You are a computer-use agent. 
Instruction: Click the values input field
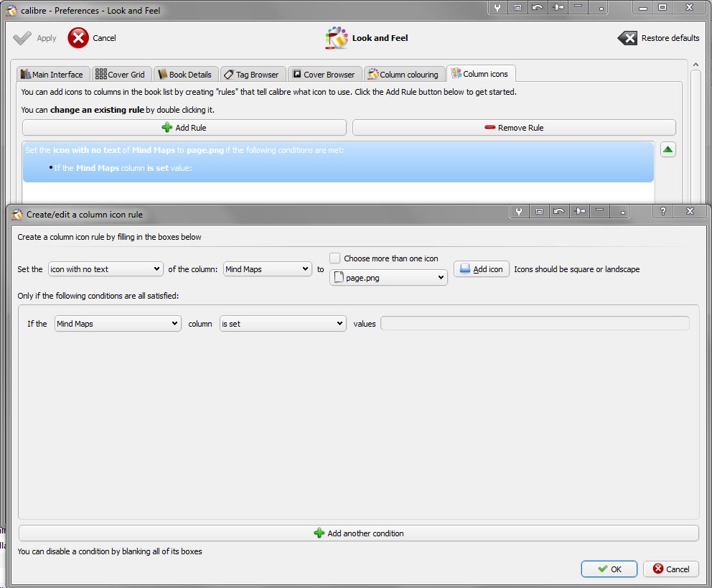click(535, 323)
